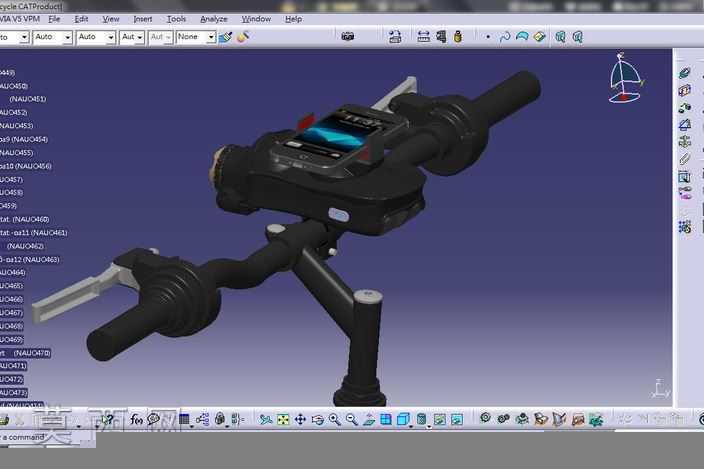This screenshot has height=469, width=704.
Task: Click the Create Multi-View quad window icon
Action: pos(386,420)
